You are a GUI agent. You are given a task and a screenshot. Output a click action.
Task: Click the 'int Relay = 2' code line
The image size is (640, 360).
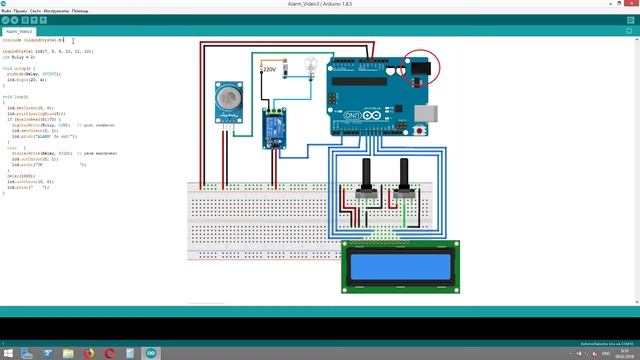tap(19, 57)
